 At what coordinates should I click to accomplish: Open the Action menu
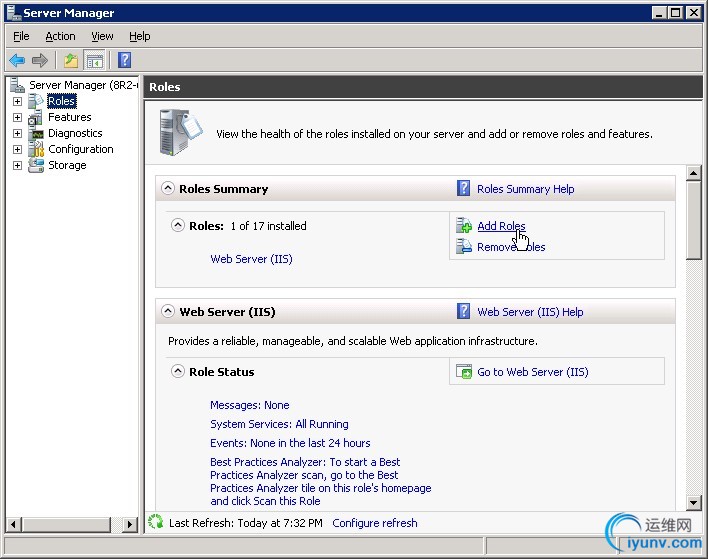60,36
